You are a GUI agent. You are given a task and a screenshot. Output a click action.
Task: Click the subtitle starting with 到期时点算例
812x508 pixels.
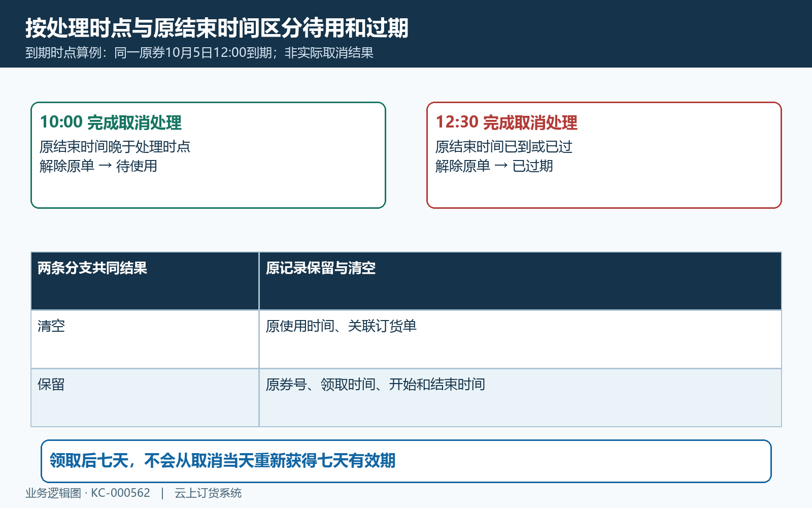(x=199, y=53)
